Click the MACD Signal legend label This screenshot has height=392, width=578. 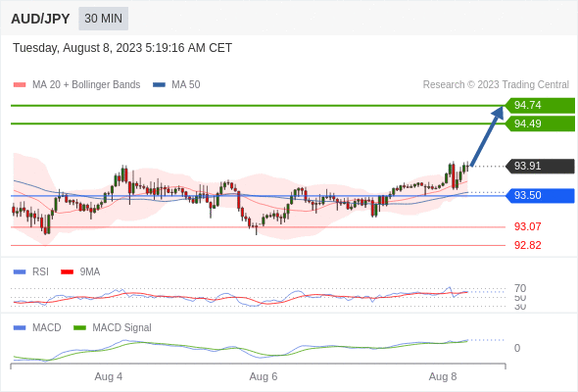[122, 328]
